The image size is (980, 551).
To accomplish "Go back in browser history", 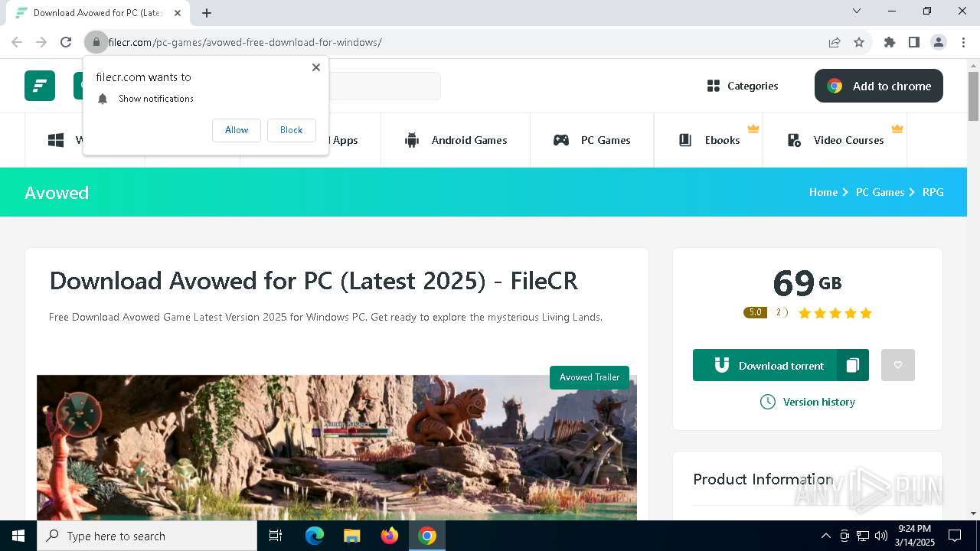I will (x=17, y=42).
